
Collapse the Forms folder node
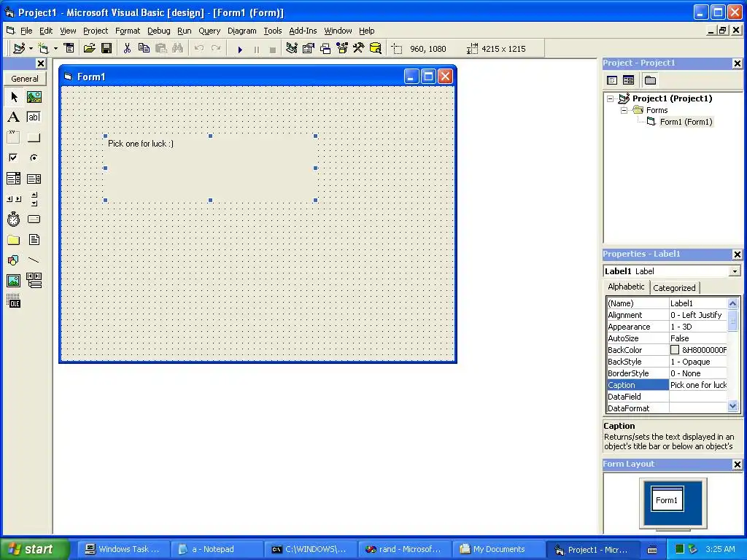point(624,110)
